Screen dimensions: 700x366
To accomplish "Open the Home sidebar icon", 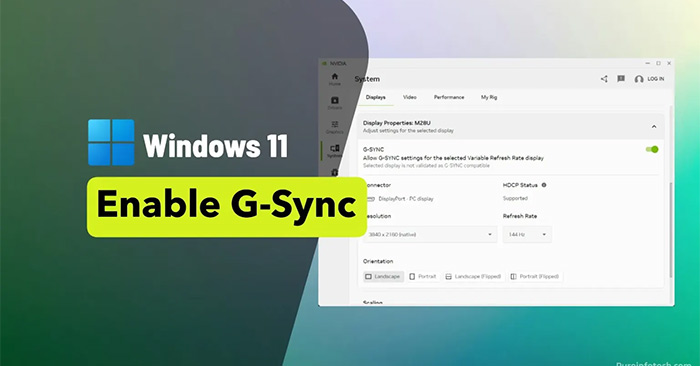I will pyautogui.click(x=334, y=79).
